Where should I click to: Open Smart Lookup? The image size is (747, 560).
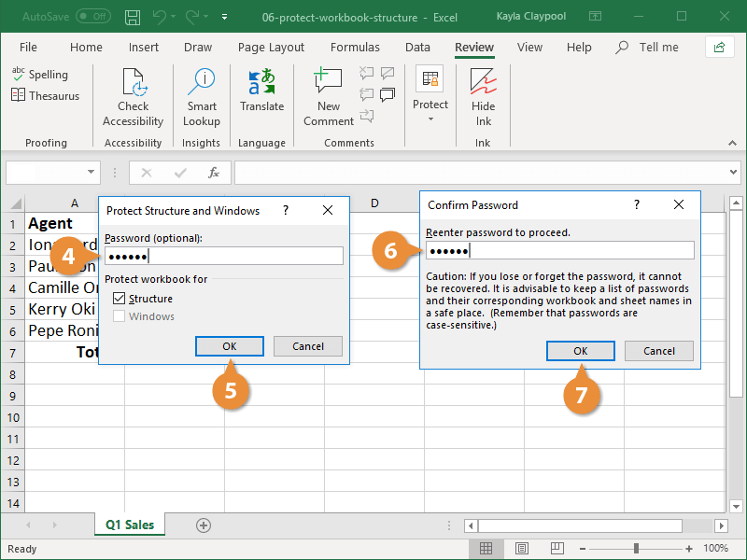click(x=201, y=96)
